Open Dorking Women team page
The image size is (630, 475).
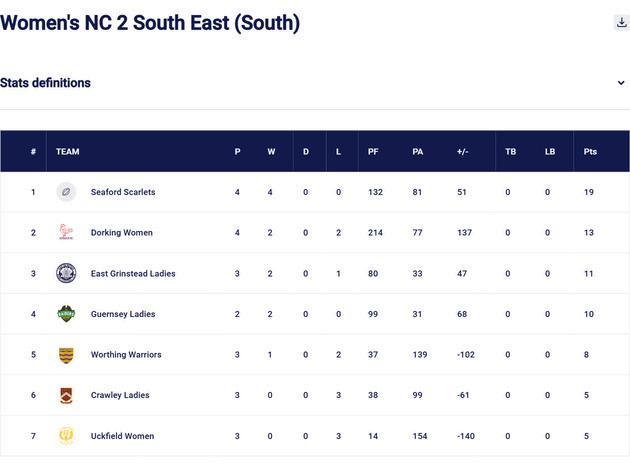pos(122,233)
